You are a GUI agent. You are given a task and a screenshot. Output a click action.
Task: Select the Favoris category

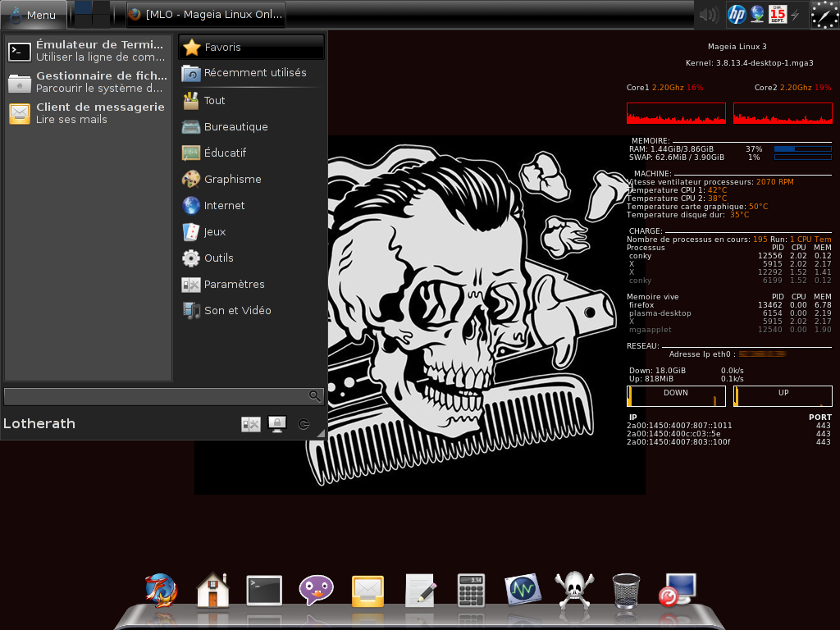(251, 47)
